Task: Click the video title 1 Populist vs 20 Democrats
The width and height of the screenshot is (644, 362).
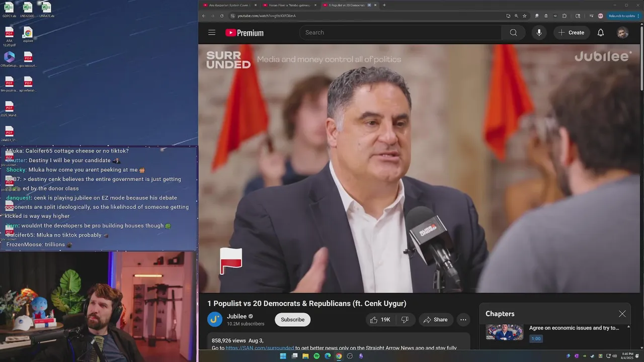Action: coord(307,304)
